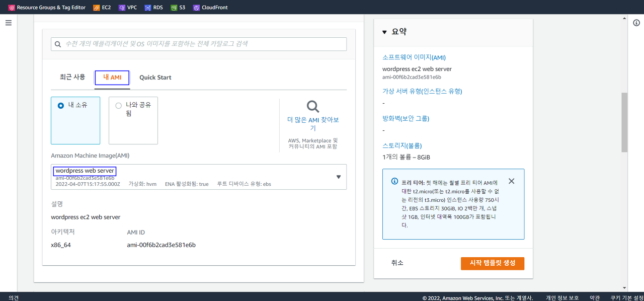This screenshot has width=644, height=301.
Task: Click the scrollbar up arrow
Action: [x=624, y=18]
